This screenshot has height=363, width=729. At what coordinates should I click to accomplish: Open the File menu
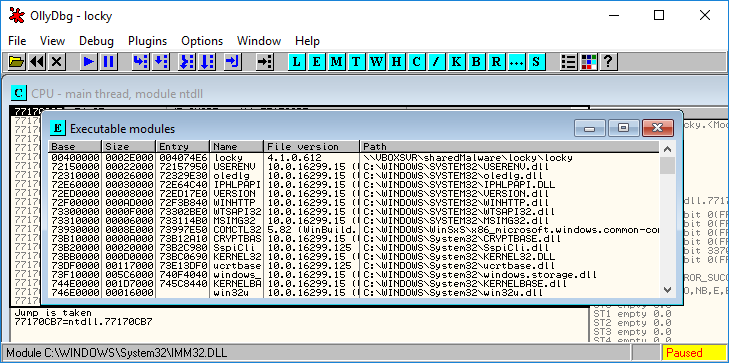point(17,41)
